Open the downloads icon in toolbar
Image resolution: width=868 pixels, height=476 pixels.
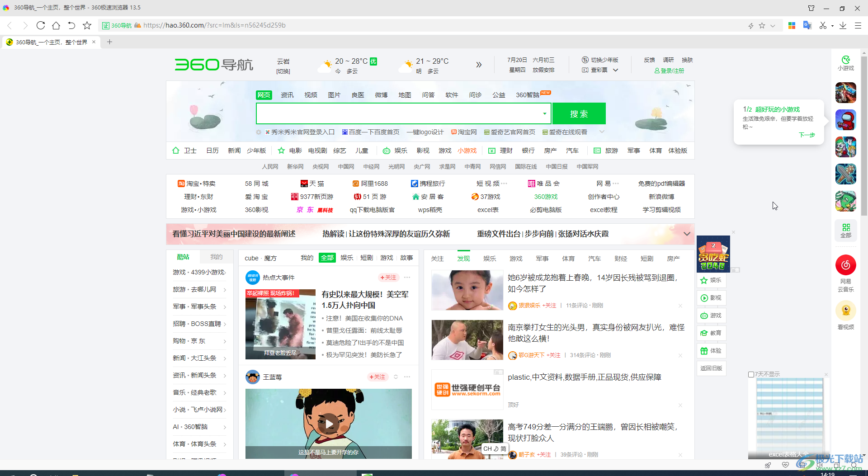point(843,25)
